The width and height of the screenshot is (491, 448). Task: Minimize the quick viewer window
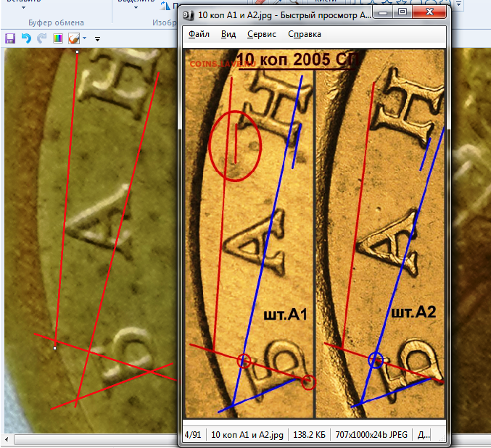pos(383,12)
